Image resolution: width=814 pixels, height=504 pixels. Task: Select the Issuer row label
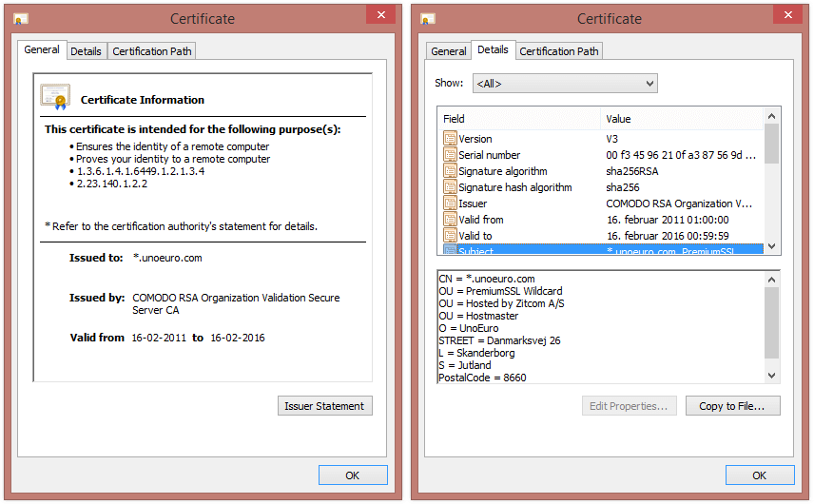pos(473,203)
